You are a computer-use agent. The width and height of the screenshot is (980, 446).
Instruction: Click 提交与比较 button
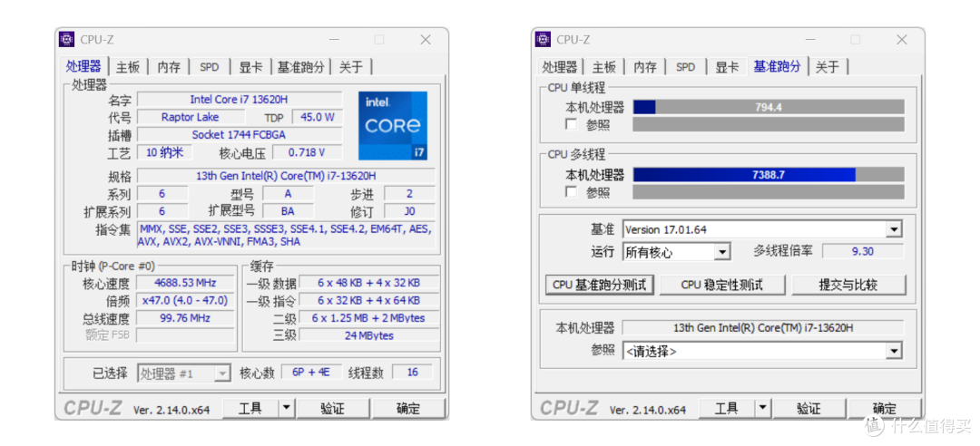click(x=848, y=285)
